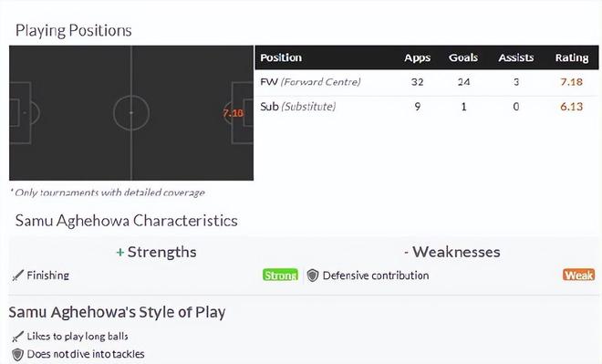Sort table by Rating column header

pos(572,57)
